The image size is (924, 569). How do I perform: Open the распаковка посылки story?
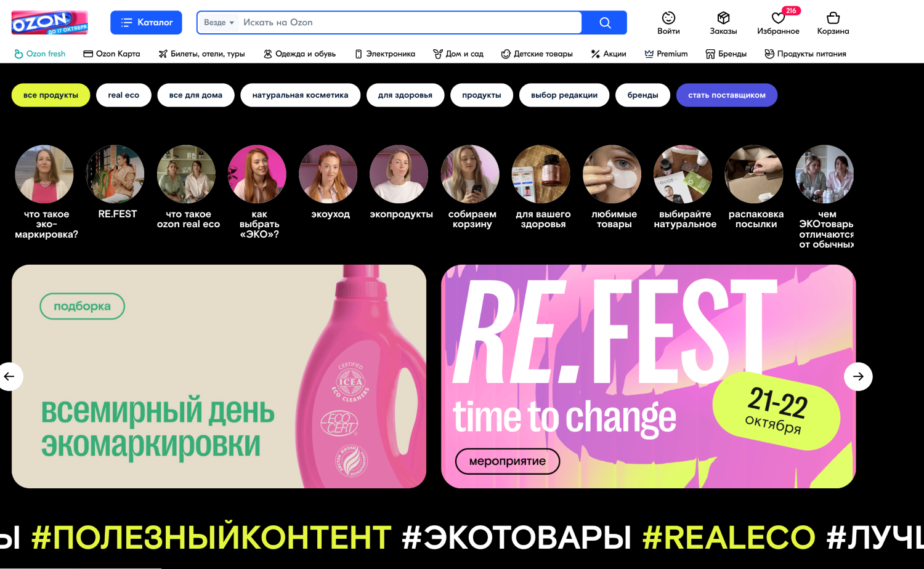(754, 174)
